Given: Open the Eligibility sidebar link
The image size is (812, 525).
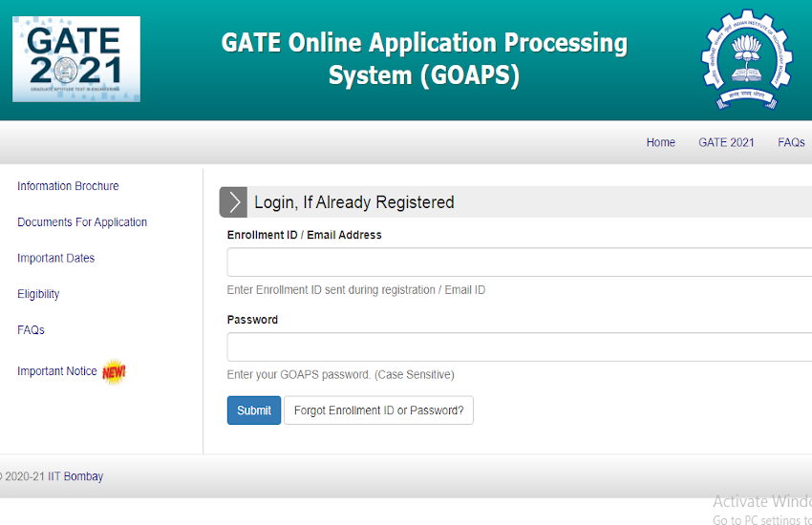Looking at the screenshot, I should point(38,294).
